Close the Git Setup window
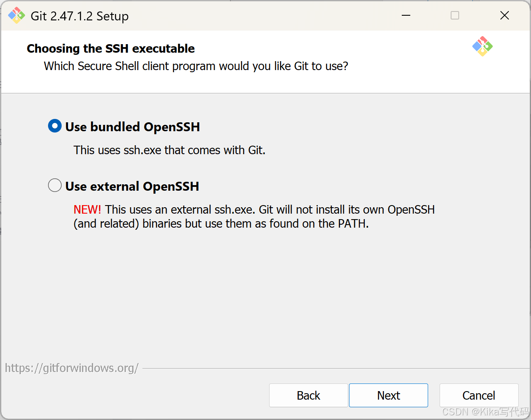Screen dimensions: 531x420 point(505,16)
